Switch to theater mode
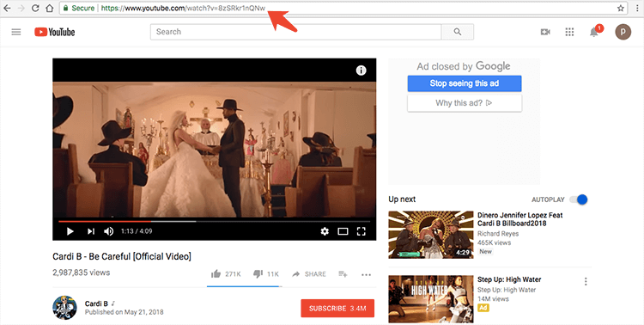Viewport: 644px width, 325px height. tap(343, 231)
